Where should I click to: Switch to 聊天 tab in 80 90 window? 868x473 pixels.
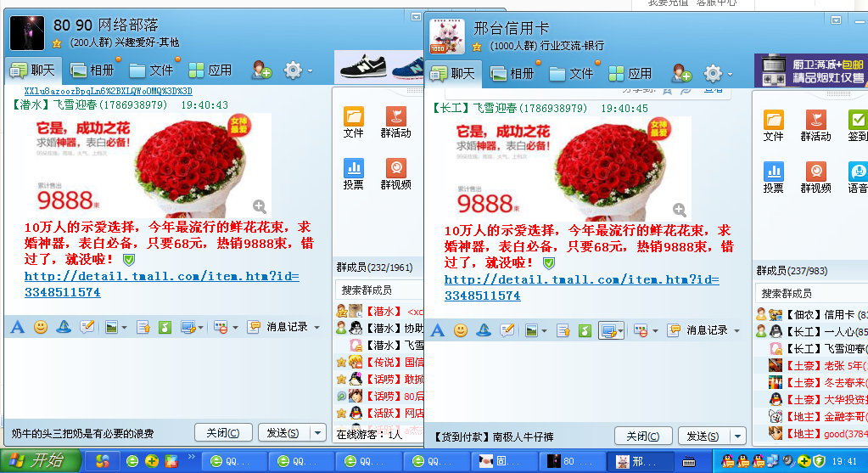33,70
